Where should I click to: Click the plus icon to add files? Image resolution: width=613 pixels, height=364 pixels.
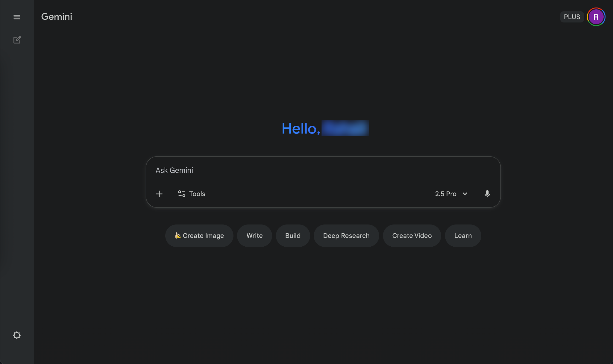159,194
